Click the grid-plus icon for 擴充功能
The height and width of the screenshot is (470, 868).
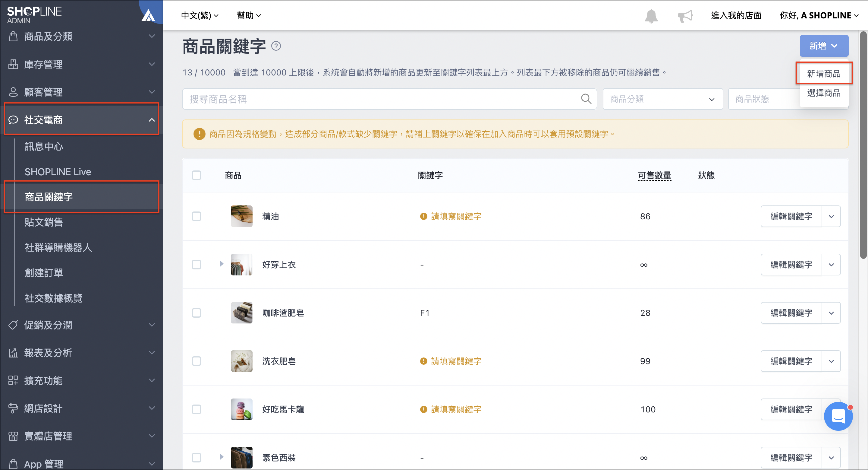13,380
